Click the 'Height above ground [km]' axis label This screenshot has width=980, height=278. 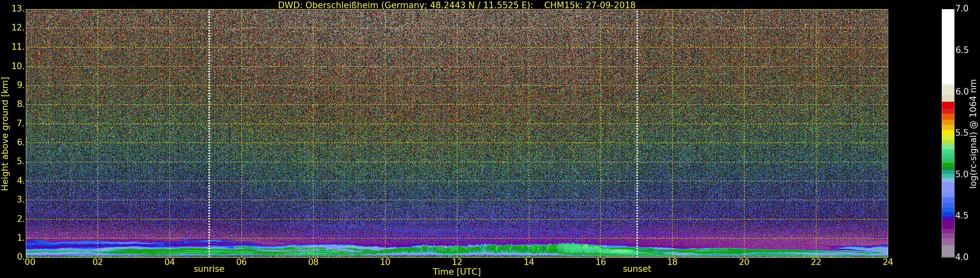point(5,133)
